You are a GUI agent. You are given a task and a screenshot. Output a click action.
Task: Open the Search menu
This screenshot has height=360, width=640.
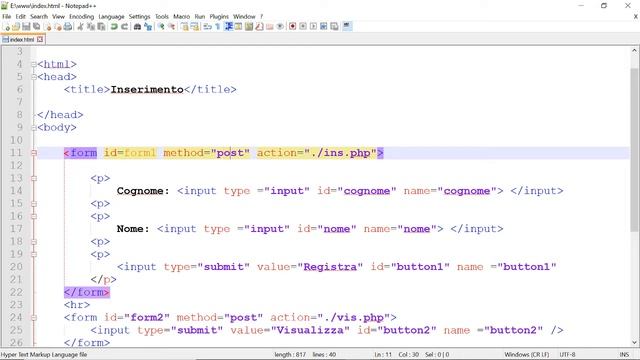click(39, 17)
